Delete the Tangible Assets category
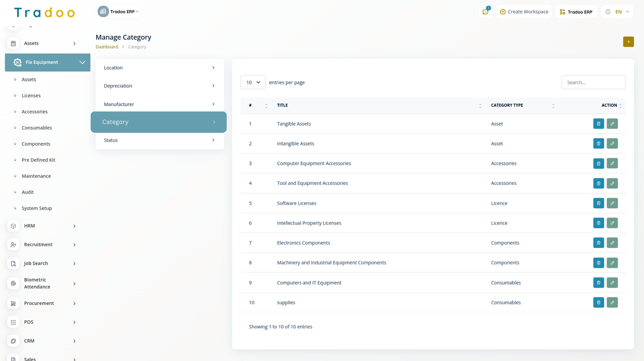The image size is (644, 361). pos(598,124)
